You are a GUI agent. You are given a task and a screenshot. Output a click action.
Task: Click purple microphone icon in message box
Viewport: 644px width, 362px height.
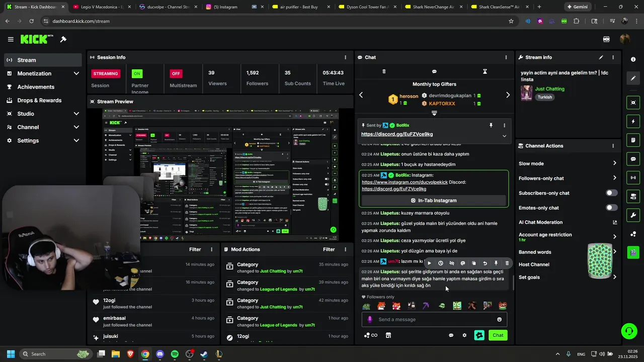pos(370,319)
